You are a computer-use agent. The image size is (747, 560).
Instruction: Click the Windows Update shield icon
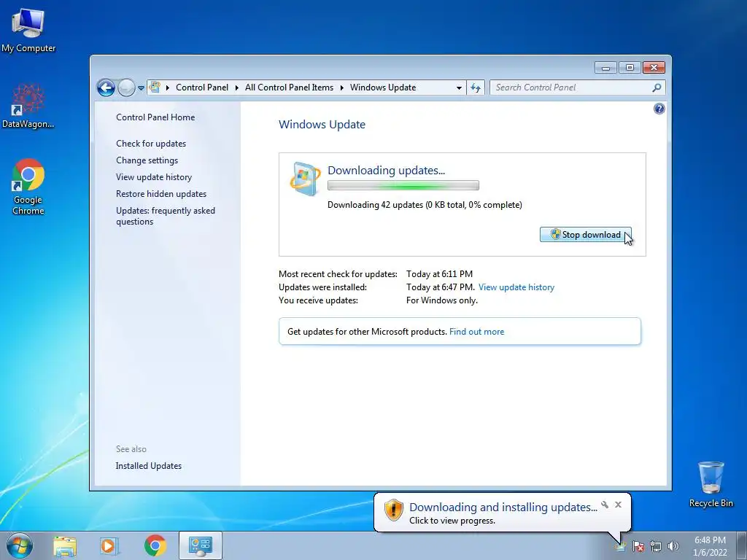click(x=305, y=179)
